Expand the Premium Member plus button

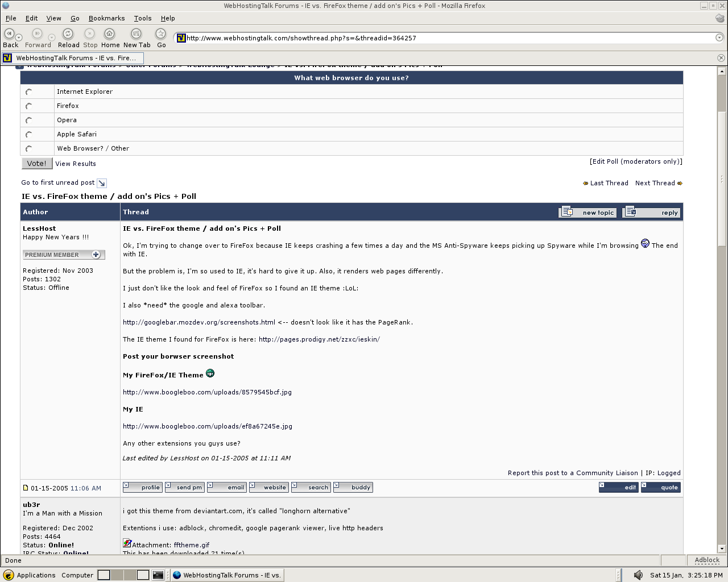coord(96,255)
